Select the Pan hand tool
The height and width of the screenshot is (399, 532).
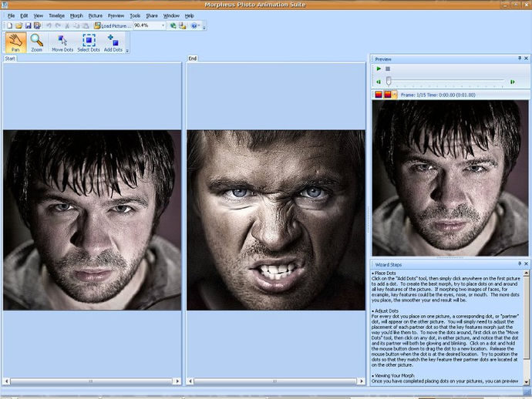[15, 42]
